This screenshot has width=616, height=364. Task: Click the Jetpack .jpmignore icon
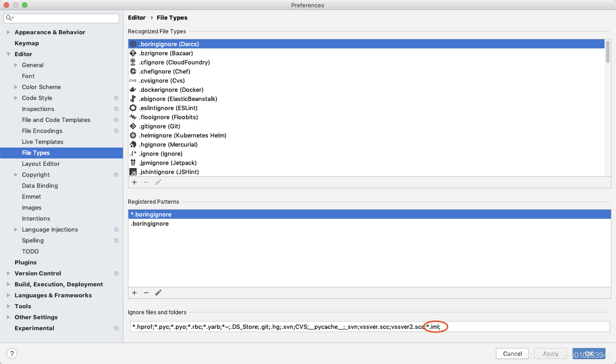pyautogui.click(x=133, y=163)
